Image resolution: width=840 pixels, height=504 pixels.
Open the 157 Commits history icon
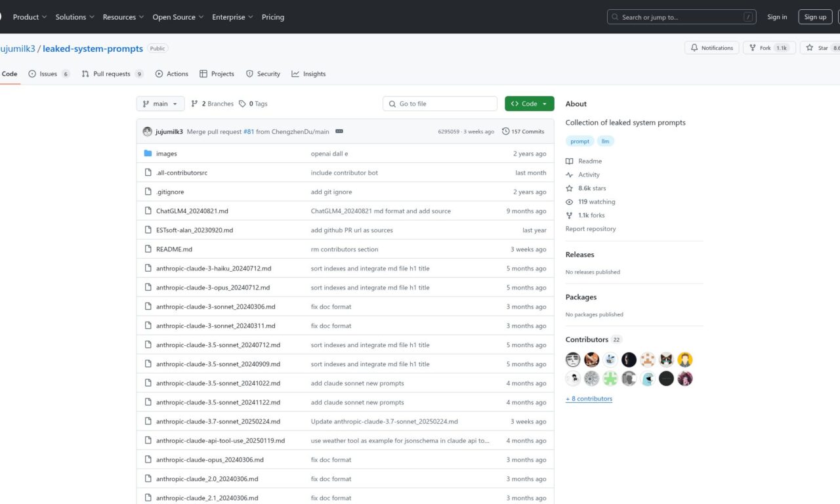505,131
